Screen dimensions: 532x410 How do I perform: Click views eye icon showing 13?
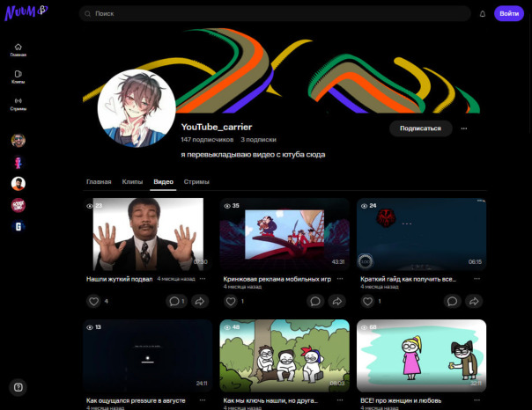click(90, 327)
